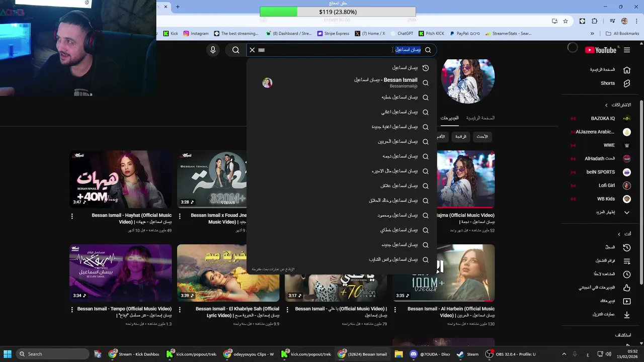Go to the YouTube logo home
The image size is (644, 362).
tap(601, 50)
